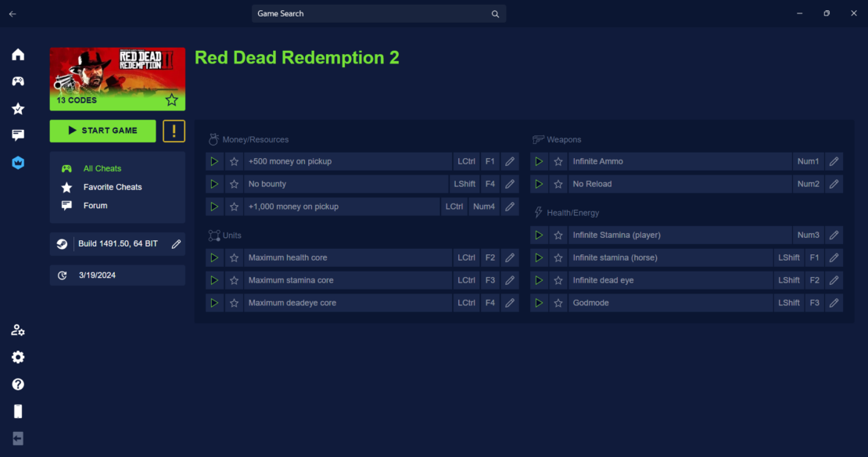Favorite the +500 money on pickup cheat

(234, 161)
